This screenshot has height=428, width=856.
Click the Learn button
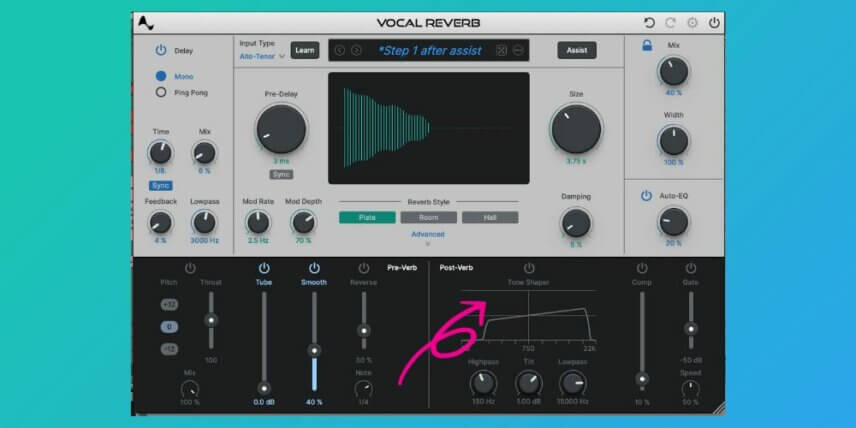coord(305,50)
